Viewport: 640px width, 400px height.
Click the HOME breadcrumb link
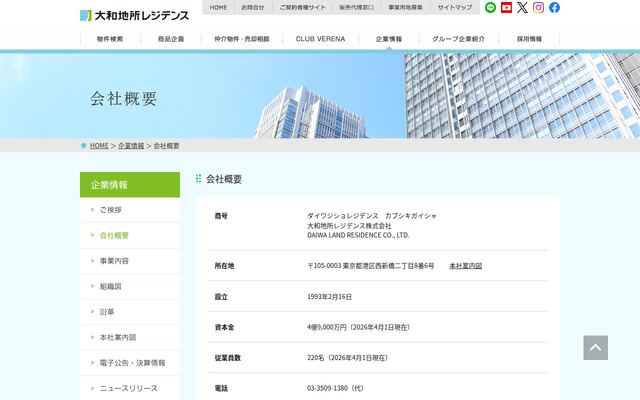99,146
